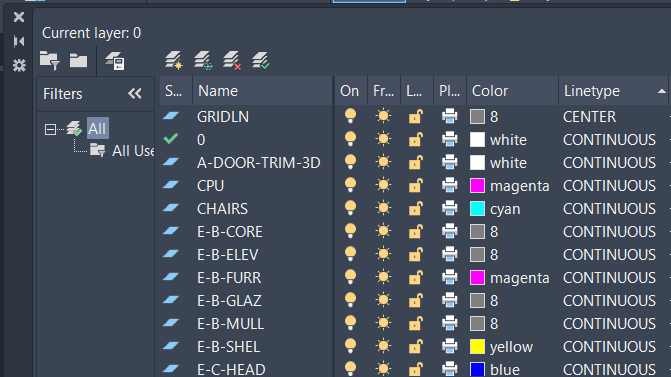Click New Property Filter icon

pyautogui.click(x=50, y=60)
